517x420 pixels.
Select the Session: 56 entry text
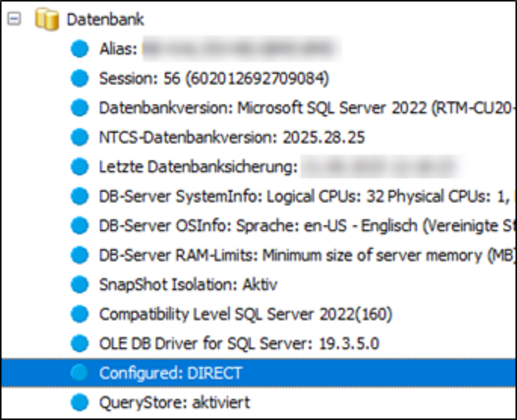(x=214, y=79)
